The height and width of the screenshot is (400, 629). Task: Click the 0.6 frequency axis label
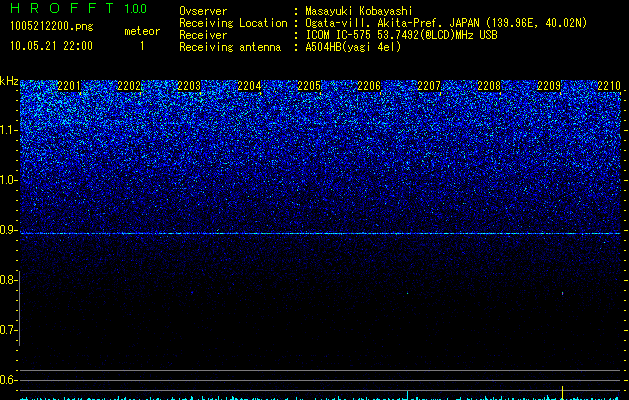[8, 380]
